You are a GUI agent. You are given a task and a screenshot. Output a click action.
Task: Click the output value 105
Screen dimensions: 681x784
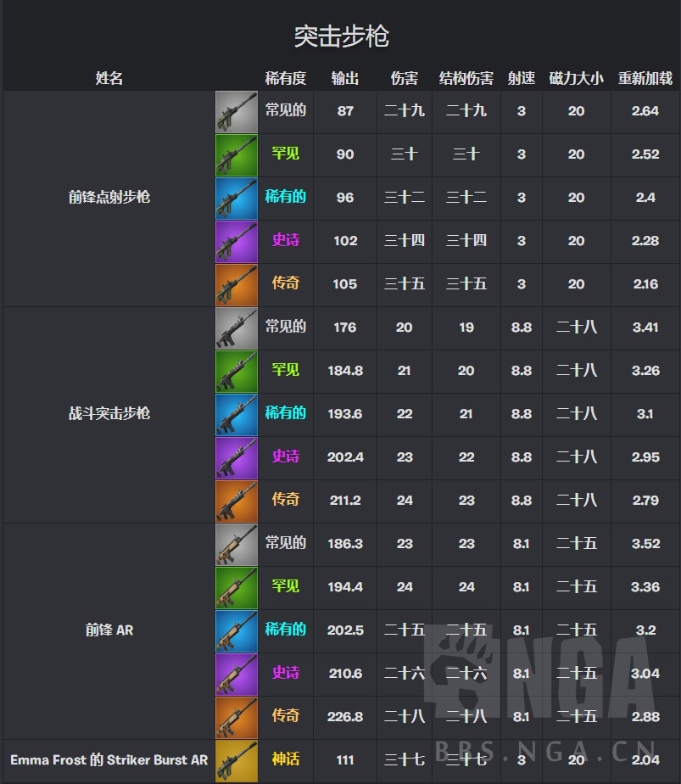[x=345, y=284]
